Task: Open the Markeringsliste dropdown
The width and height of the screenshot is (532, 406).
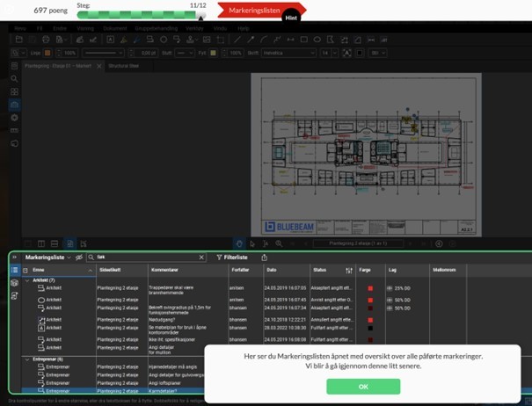Action: [48, 257]
